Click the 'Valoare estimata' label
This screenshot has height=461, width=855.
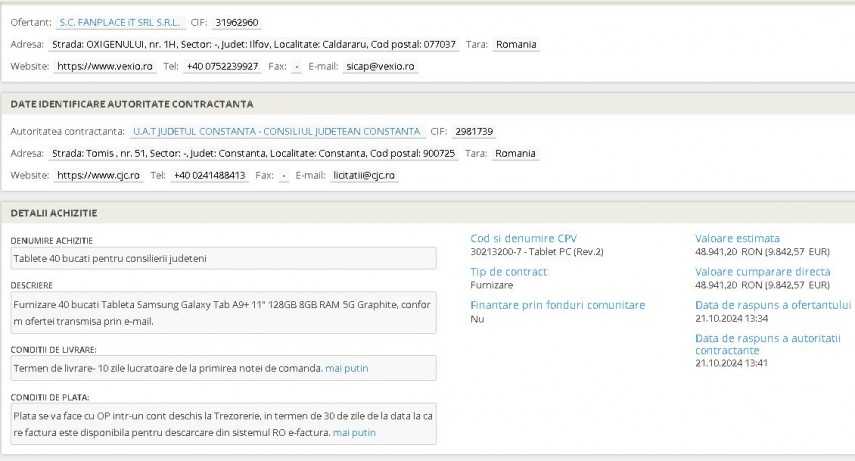[x=737, y=238]
